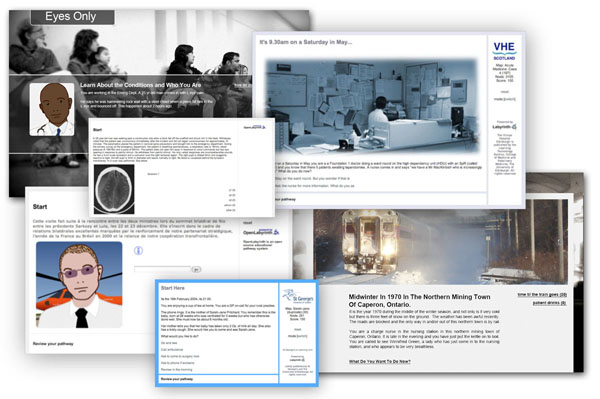Click the ward office photo
The width and height of the screenshot is (600, 399).
372,106
